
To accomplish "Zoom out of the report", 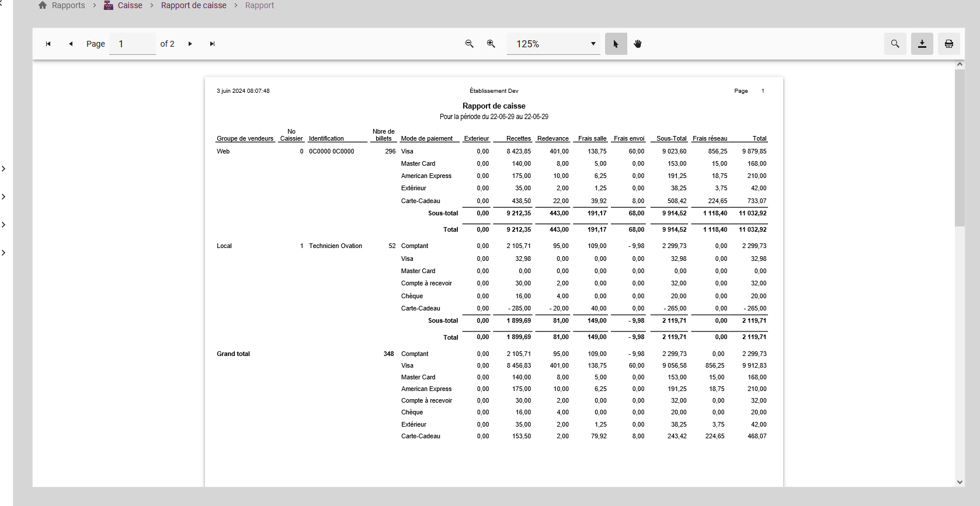I will pyautogui.click(x=469, y=44).
